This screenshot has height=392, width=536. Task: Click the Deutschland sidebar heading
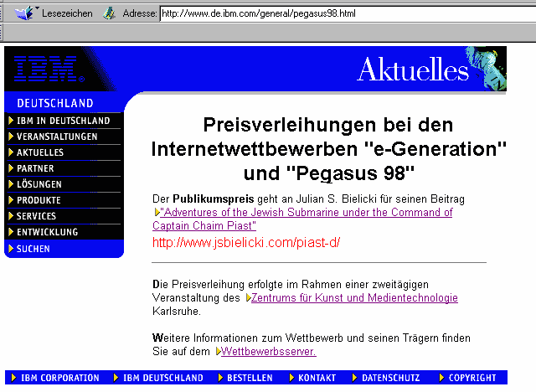point(55,103)
